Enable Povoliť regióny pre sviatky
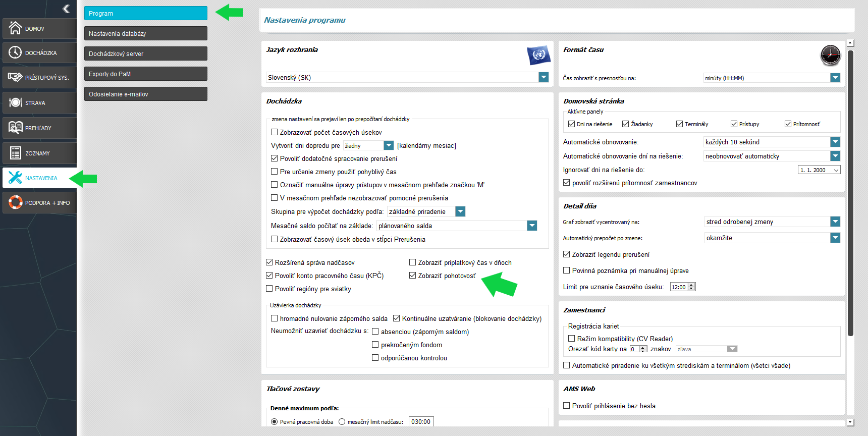868x436 pixels. (269, 289)
